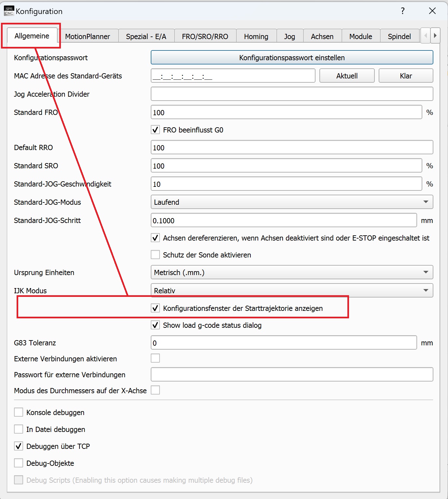Viewport: 448px width, 499px height.
Task: Click the Klar button
Action: [406, 76]
